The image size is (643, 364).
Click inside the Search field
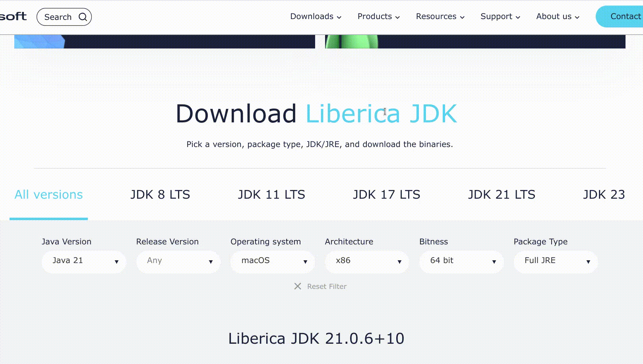[x=59, y=17]
